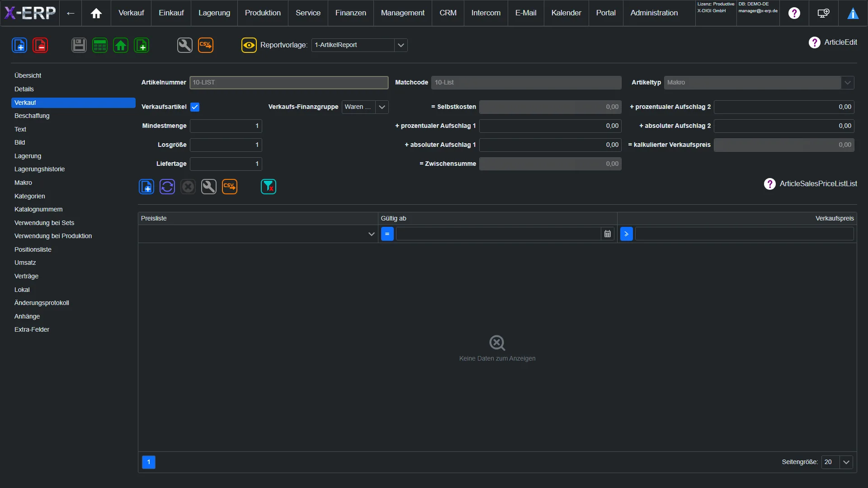Viewport: 868px width, 488px height.
Task: Open the Kategorien section
Action: click(x=73, y=197)
